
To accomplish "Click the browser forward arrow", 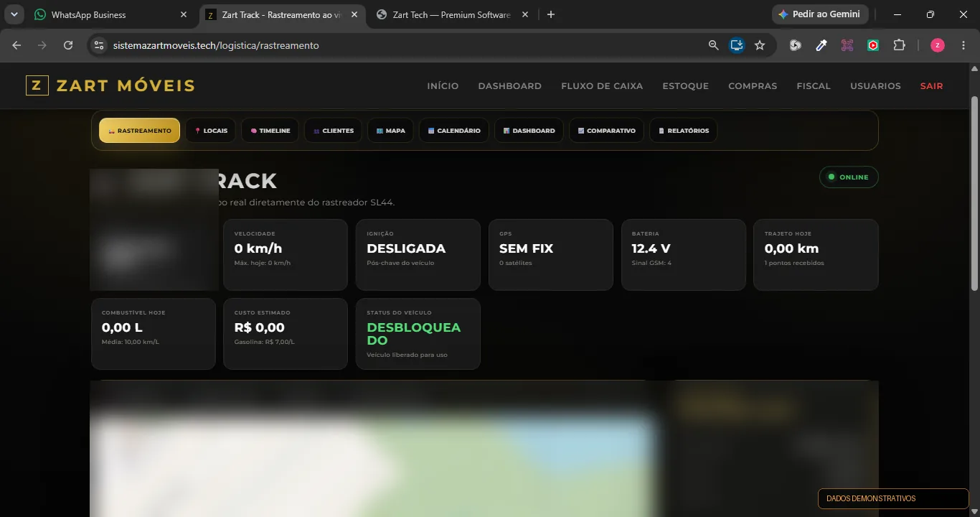I will click(x=42, y=45).
